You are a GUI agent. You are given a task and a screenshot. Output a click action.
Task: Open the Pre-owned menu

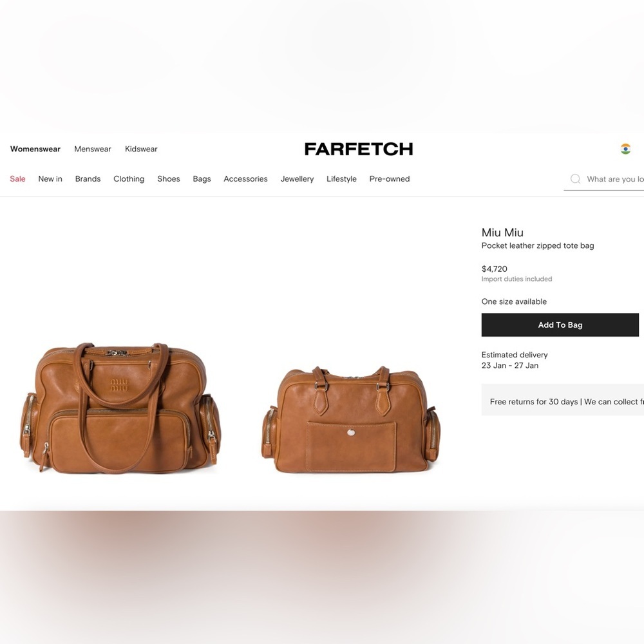(x=390, y=178)
